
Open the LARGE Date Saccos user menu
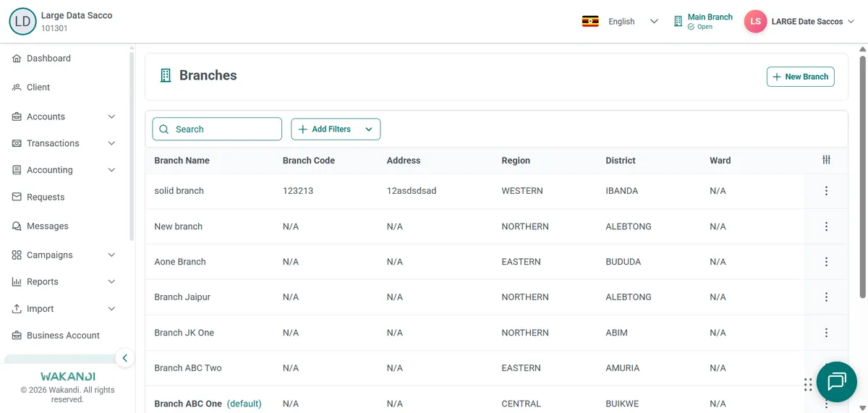[813, 22]
